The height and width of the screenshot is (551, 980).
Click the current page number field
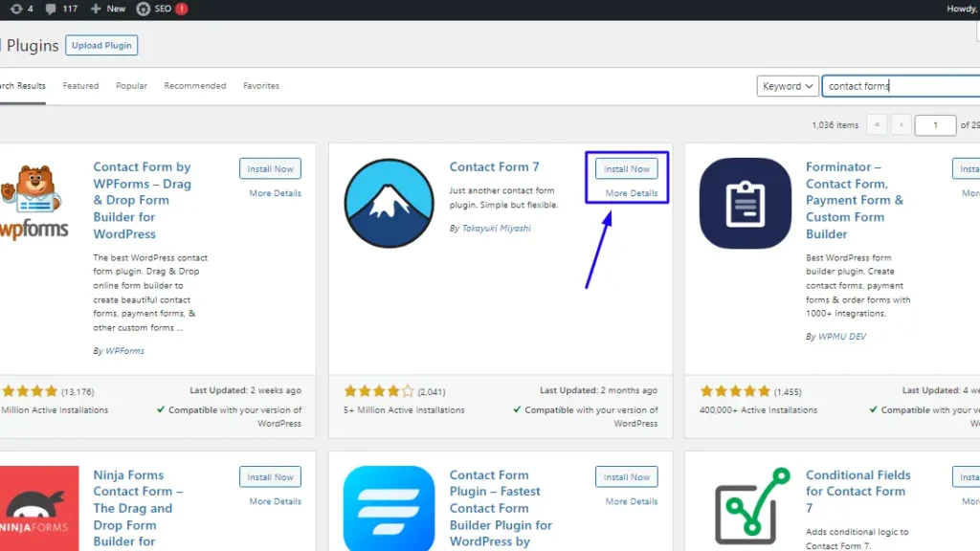point(935,125)
